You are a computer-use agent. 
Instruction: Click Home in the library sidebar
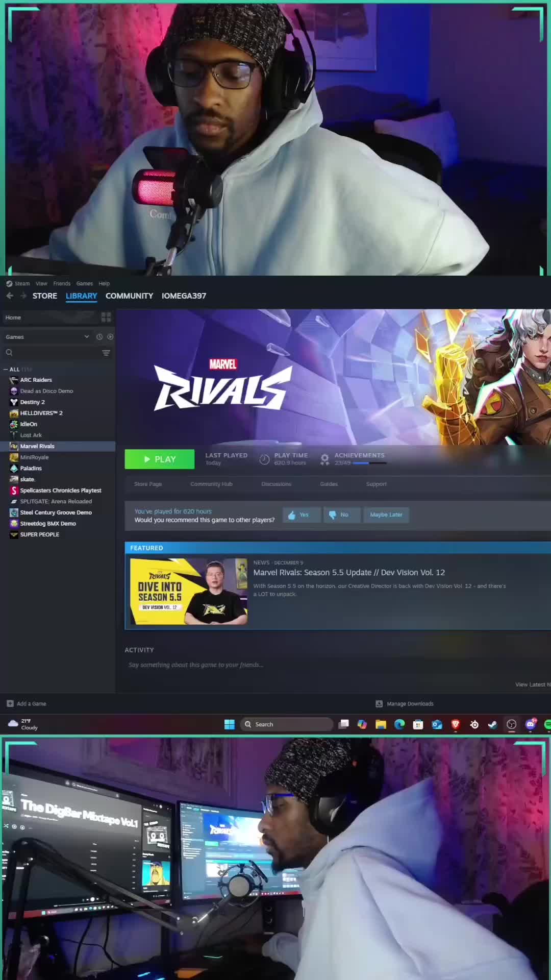point(13,317)
